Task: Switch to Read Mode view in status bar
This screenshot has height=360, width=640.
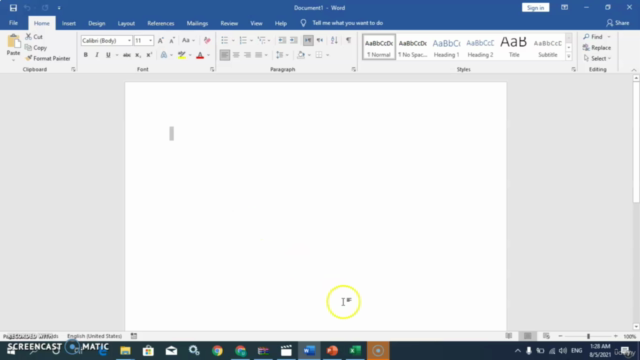Action: (509, 336)
